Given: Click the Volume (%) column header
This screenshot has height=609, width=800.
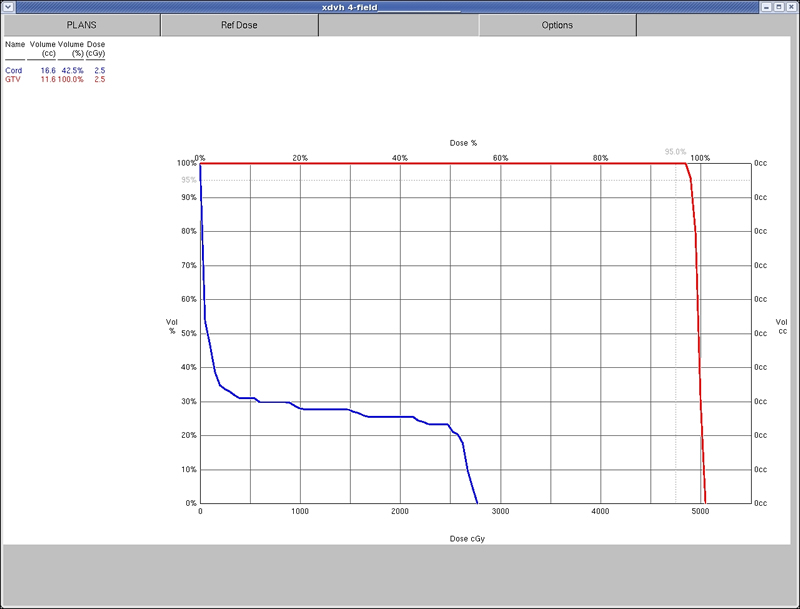Looking at the screenshot, I should pos(71,49).
